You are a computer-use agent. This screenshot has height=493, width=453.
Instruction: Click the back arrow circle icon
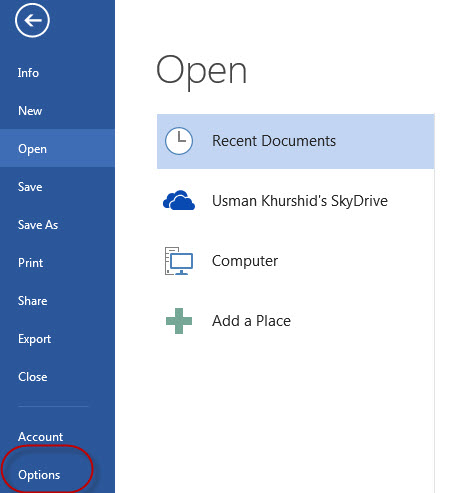[x=32, y=20]
